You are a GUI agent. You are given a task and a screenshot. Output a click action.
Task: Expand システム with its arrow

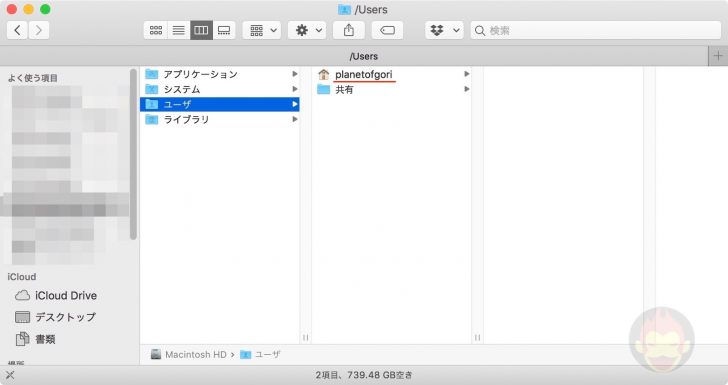(295, 89)
